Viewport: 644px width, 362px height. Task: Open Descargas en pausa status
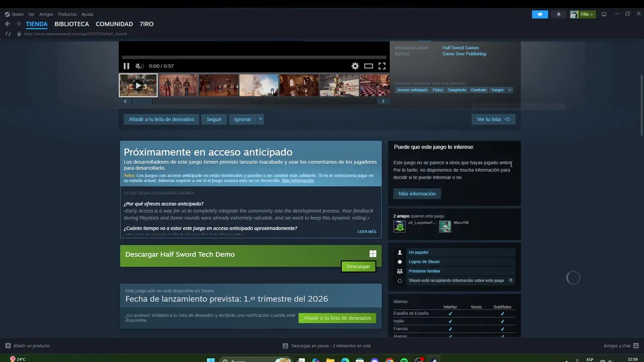327,346
